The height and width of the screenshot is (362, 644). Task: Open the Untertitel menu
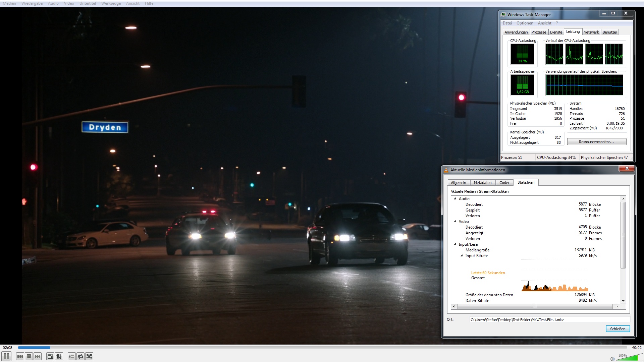(88, 3)
